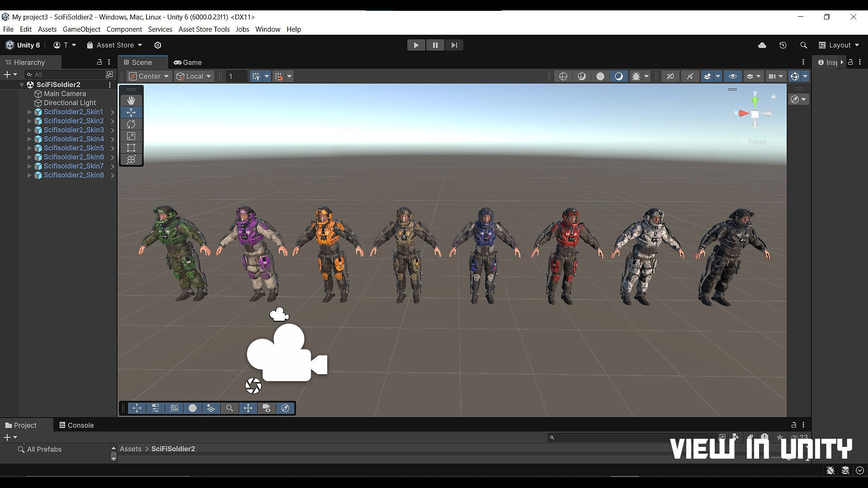Toggle the scene gizmo rotation lock
Image resolution: width=868 pixels, height=488 pixels.
click(x=774, y=96)
